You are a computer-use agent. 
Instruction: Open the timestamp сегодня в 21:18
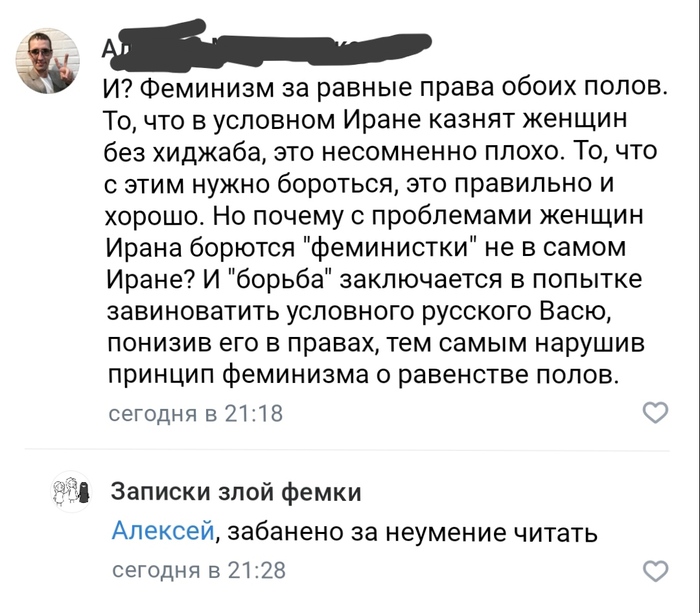click(x=196, y=413)
